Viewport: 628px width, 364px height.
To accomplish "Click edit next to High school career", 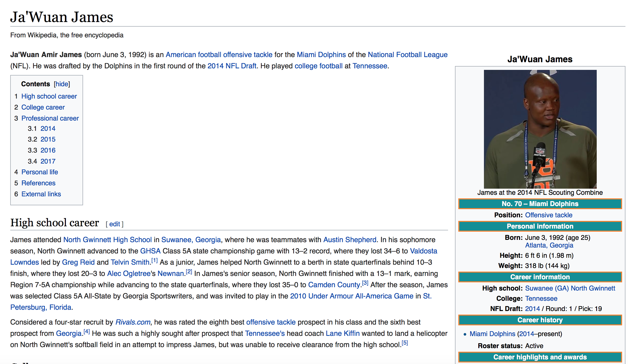I will pos(114,224).
